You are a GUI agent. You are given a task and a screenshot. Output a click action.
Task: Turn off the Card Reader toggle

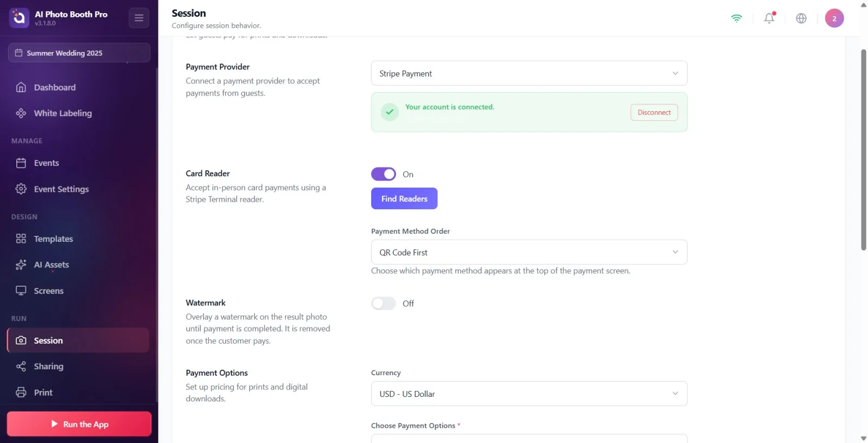384,174
